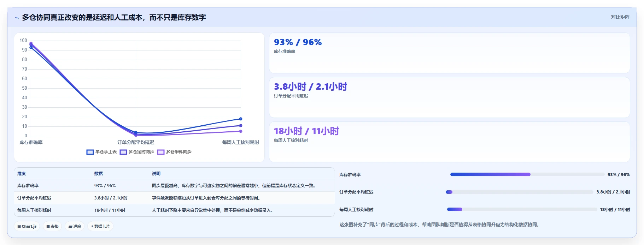Click progress value 3.8小时 / 2.1小时 beside bar
This screenshot has height=245, width=644.
[613, 192]
